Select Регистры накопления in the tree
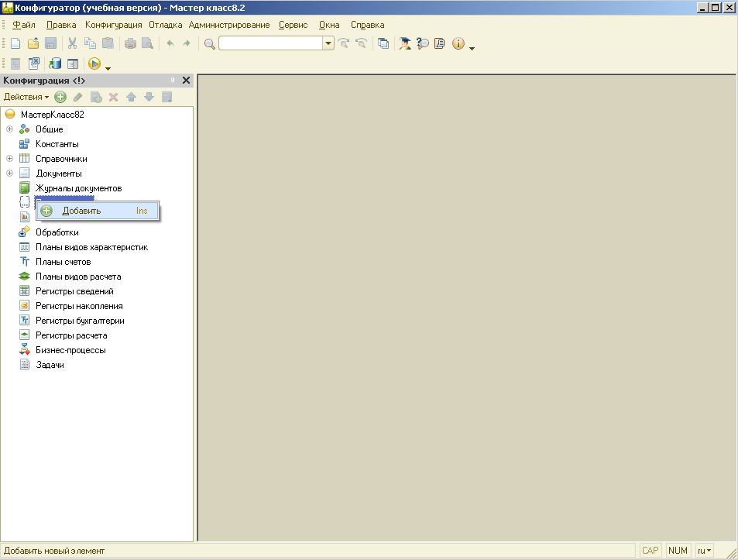Image resolution: width=738 pixels, height=560 pixels. 79,306
